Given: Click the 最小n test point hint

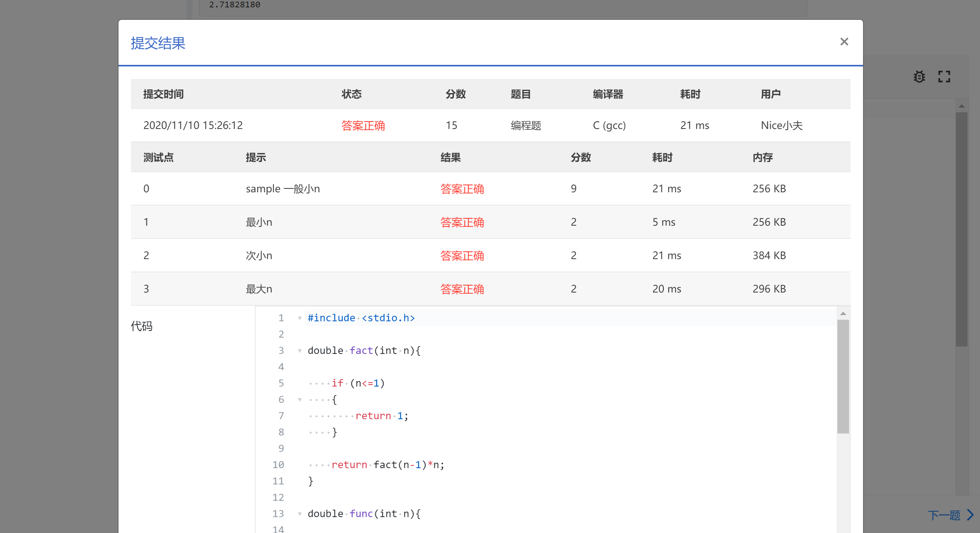Looking at the screenshot, I should [x=259, y=222].
